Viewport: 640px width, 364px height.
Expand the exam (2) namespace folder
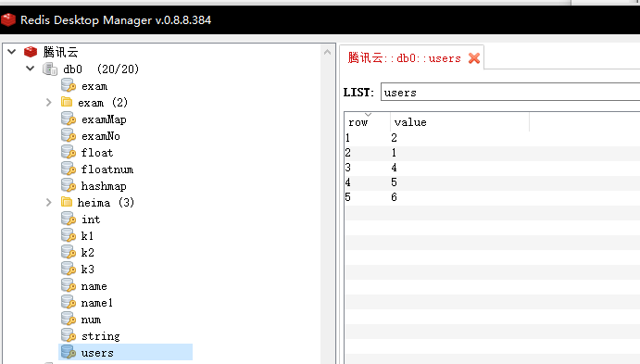(x=49, y=103)
